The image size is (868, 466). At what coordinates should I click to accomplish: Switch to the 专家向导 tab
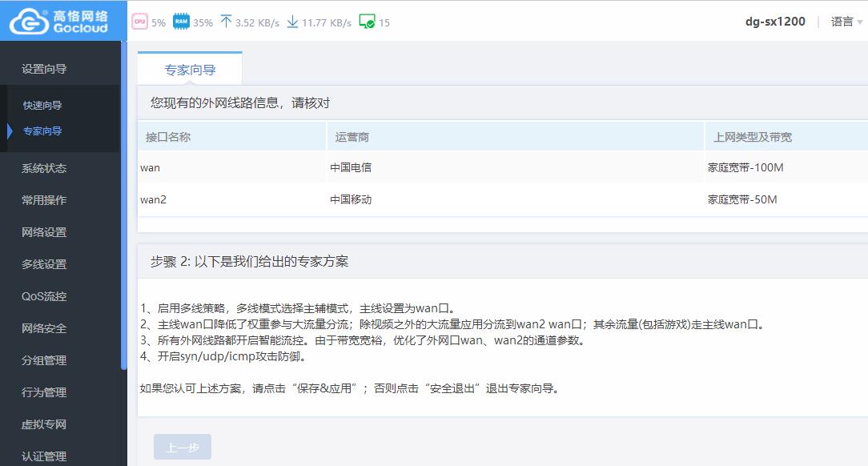(x=190, y=70)
